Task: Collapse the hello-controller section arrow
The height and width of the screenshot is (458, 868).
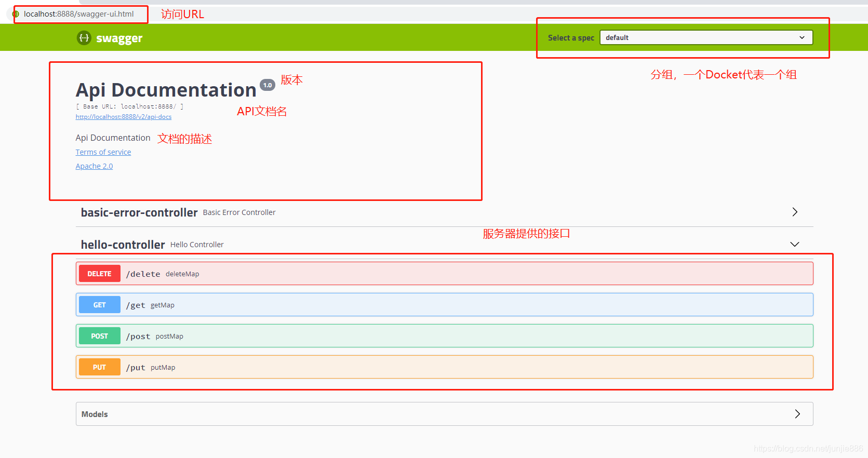Action: [795, 244]
